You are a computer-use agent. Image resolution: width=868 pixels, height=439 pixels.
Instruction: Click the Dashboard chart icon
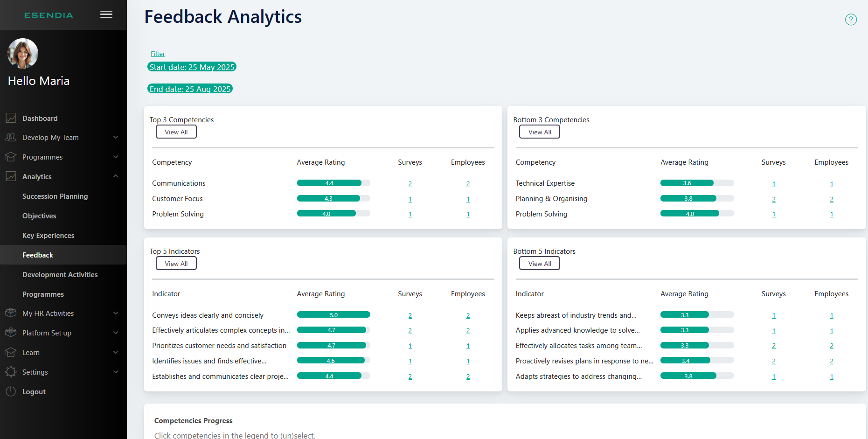tap(11, 118)
